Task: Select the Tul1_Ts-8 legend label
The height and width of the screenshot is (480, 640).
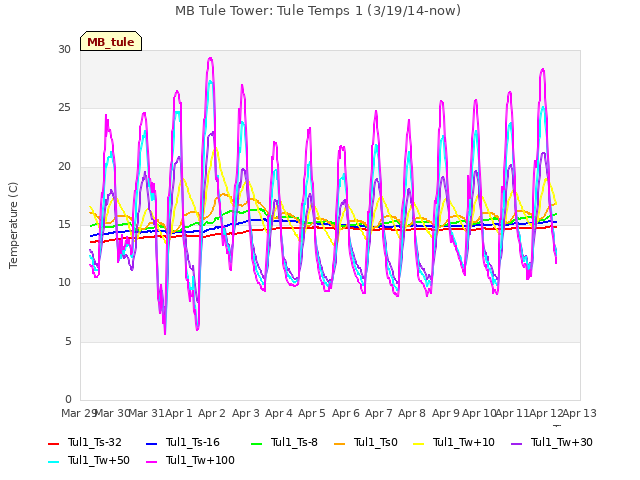Action: (x=294, y=442)
